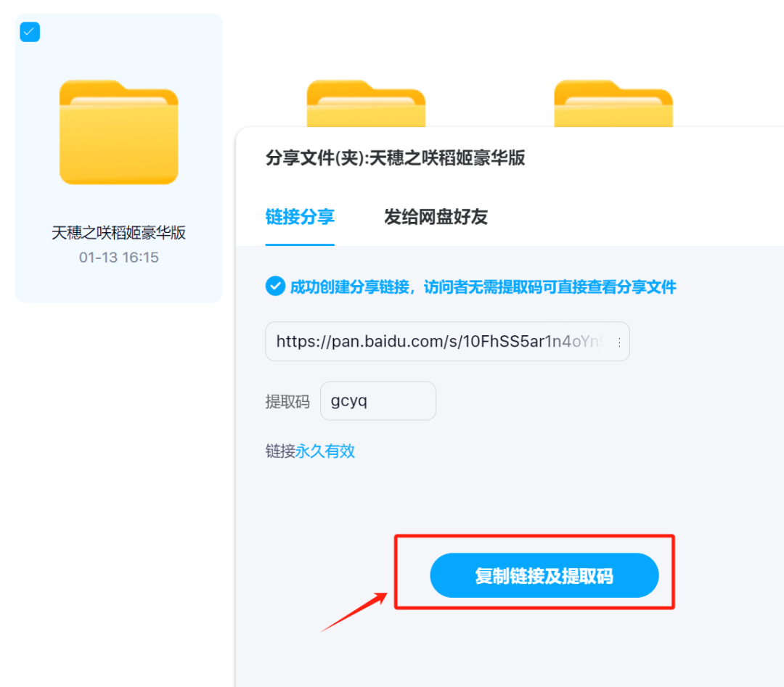Click the dialog title 分享文件(夹):天穗之咲稻姬豪华版

coord(395,158)
